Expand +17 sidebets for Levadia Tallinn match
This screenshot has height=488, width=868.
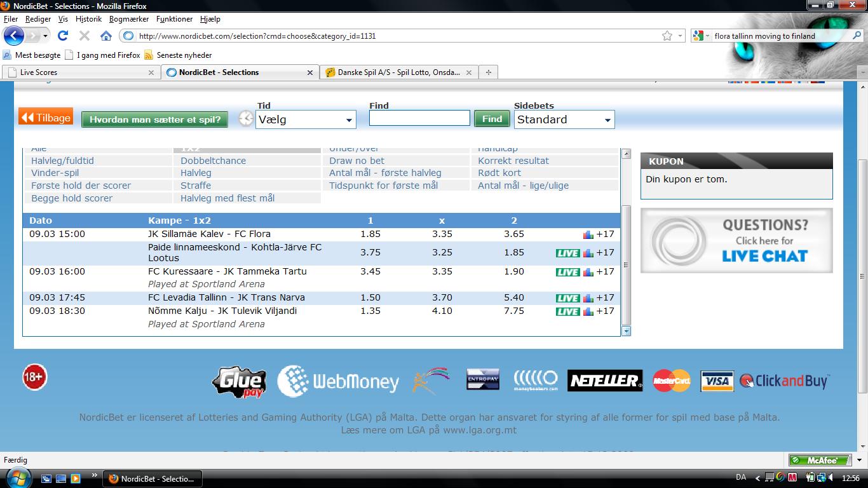point(606,297)
